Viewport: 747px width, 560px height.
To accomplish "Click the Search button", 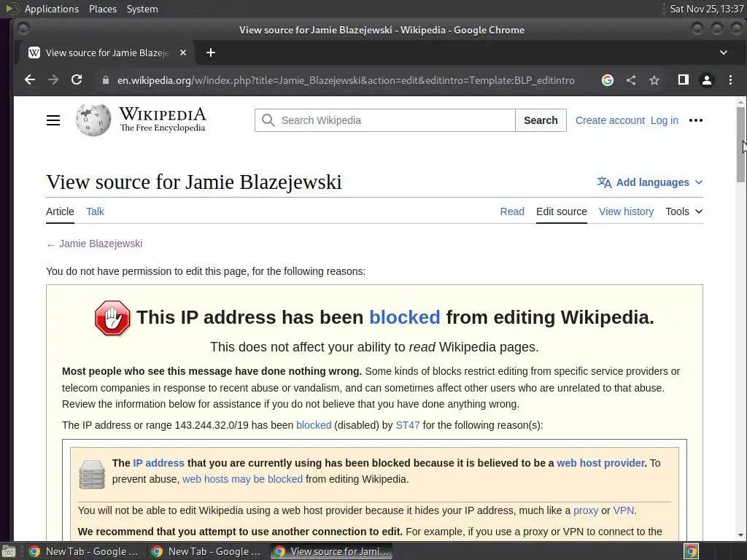I will (541, 120).
